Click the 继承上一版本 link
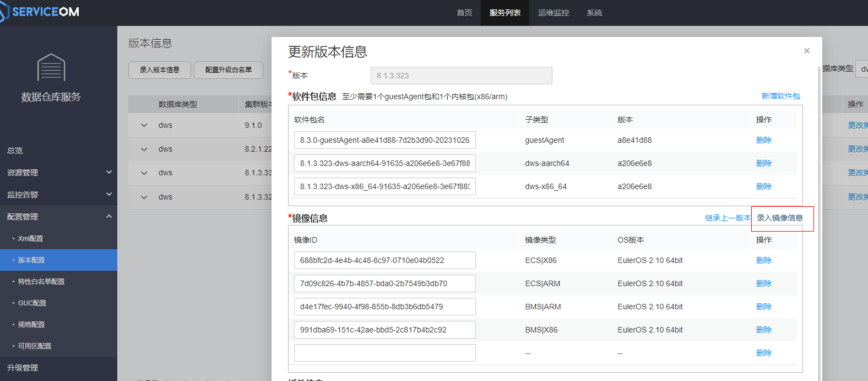 point(728,218)
